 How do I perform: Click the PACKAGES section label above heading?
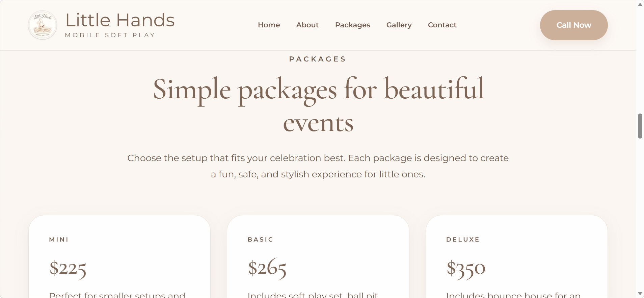(318, 59)
